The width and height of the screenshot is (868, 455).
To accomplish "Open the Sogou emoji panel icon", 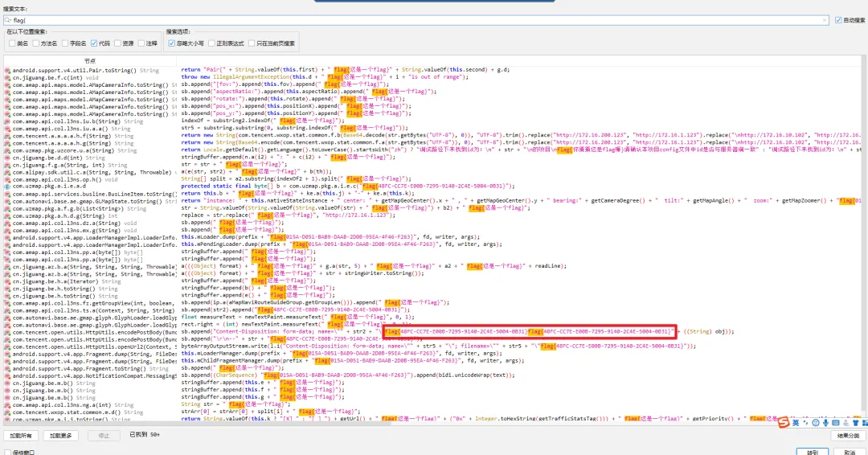I will click(816, 423).
